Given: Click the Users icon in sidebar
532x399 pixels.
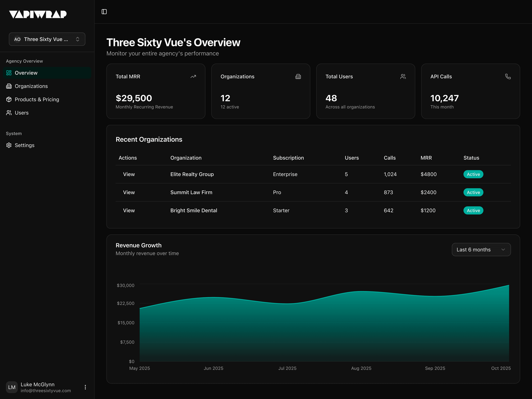Looking at the screenshot, I should pos(9,113).
